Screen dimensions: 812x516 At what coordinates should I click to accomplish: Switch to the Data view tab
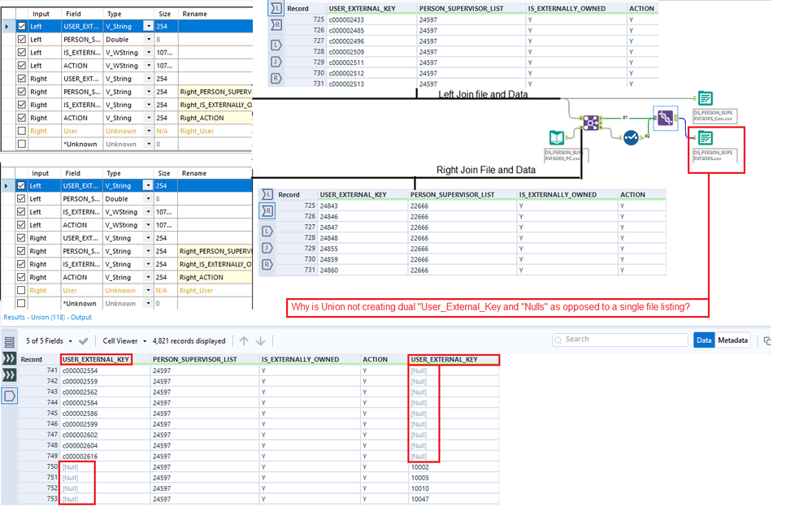coord(704,340)
